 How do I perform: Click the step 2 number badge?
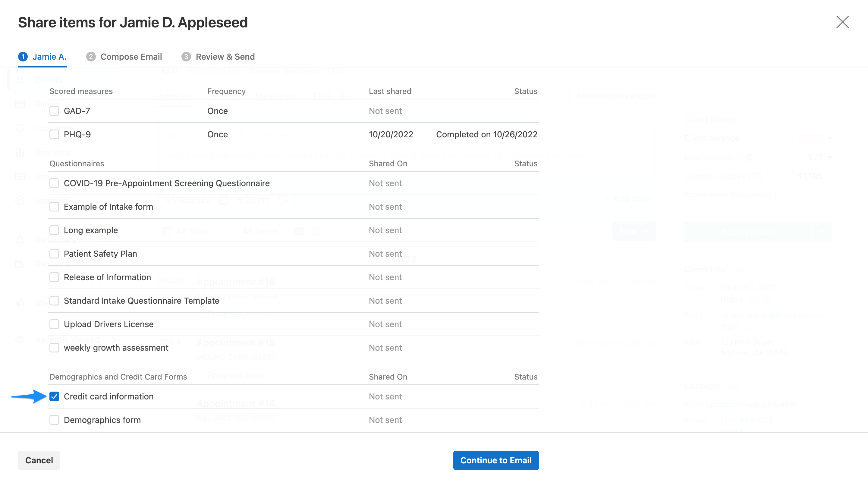(x=91, y=57)
